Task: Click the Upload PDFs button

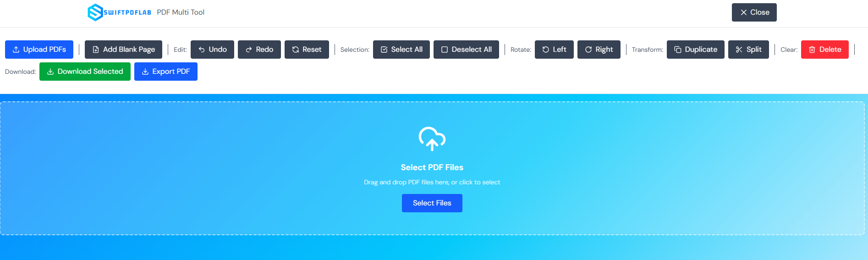Action: (x=39, y=50)
